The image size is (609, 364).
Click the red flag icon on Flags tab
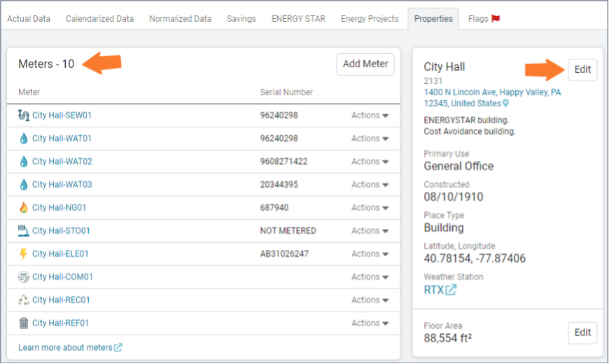(x=496, y=19)
